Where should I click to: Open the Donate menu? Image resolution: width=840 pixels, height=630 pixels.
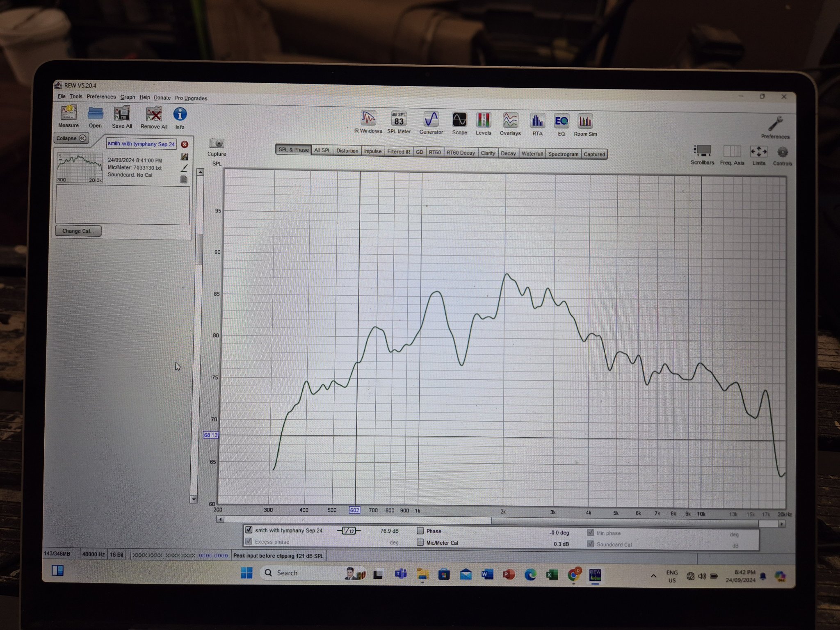pos(162,98)
